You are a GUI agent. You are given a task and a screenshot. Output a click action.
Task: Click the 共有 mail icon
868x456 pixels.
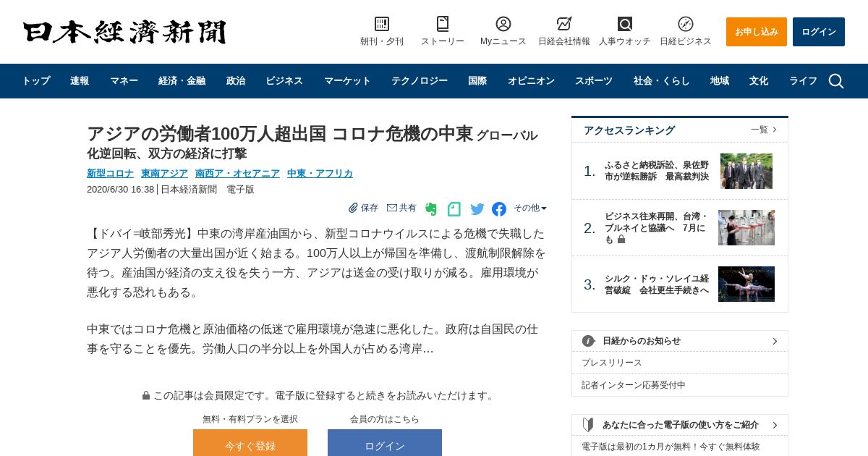pyautogui.click(x=392, y=208)
